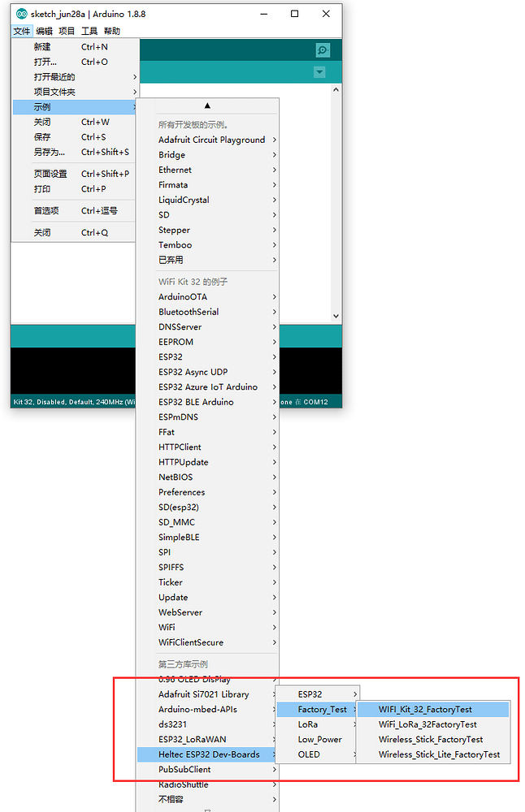
Task: Open the 工具 menu
Action: pyautogui.click(x=89, y=31)
